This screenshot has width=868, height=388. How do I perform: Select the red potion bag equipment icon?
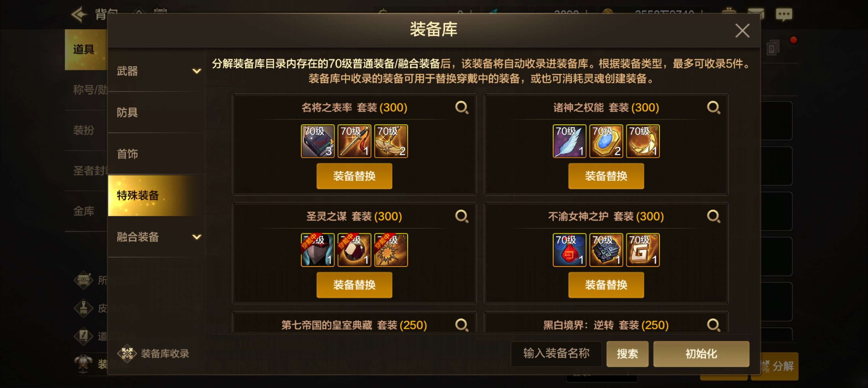point(569,250)
